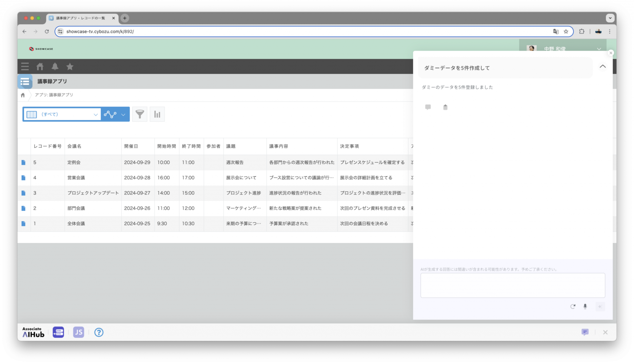Click the speech bubble icon in the AI panel
Viewport: 634px width, 364px height.
(x=428, y=107)
